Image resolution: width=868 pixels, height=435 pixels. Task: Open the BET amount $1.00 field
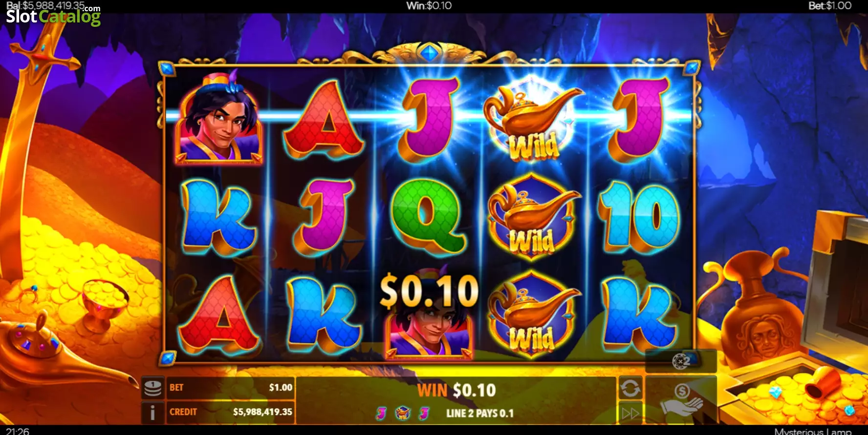(231, 388)
